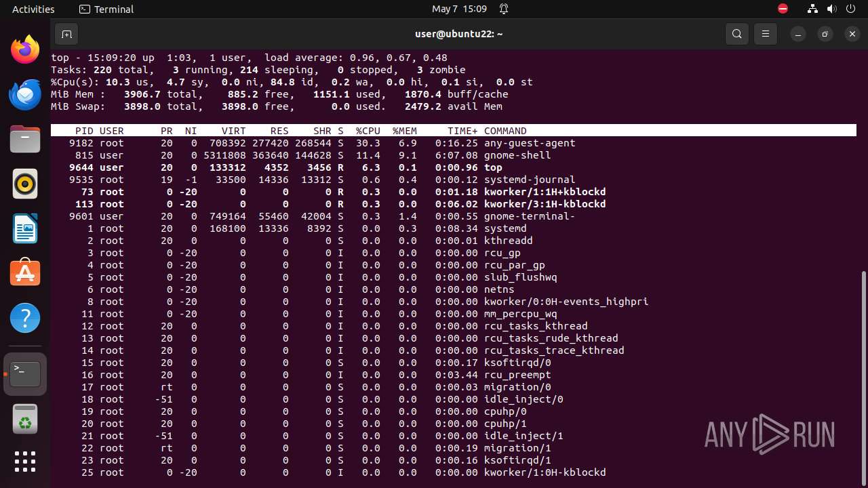Click the PID column header
The width and height of the screenshot is (868, 488).
pos(84,131)
